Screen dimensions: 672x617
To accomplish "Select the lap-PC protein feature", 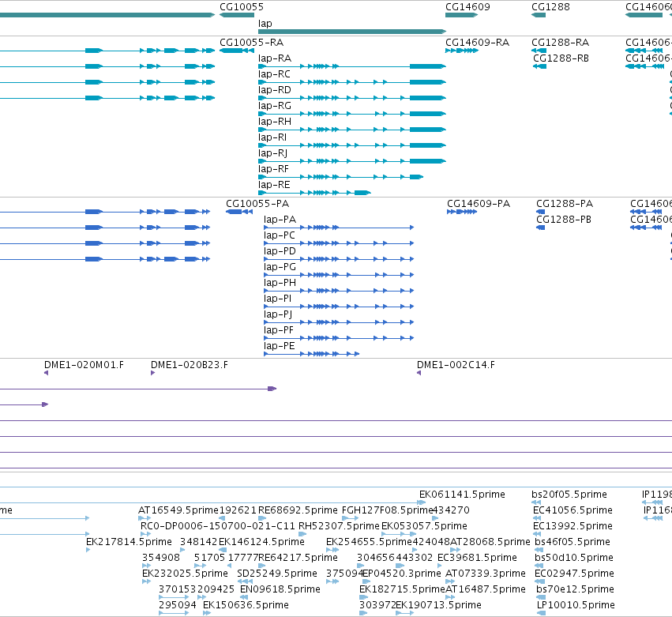I will coord(339,243).
